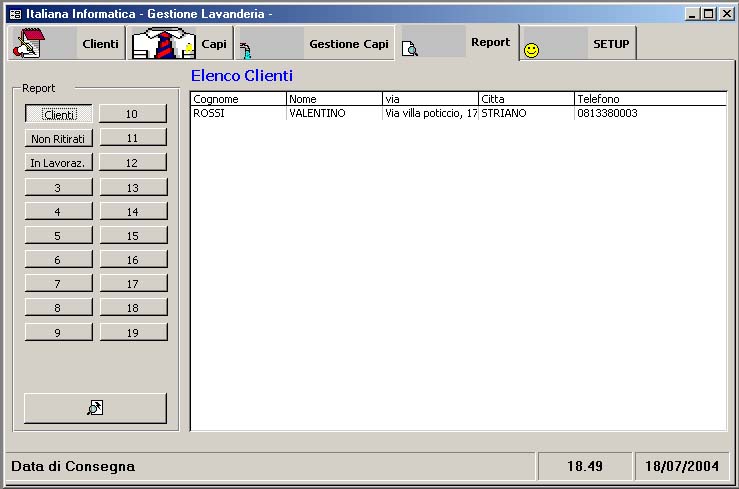Click the 18/07/2004 date status panel

click(682, 466)
